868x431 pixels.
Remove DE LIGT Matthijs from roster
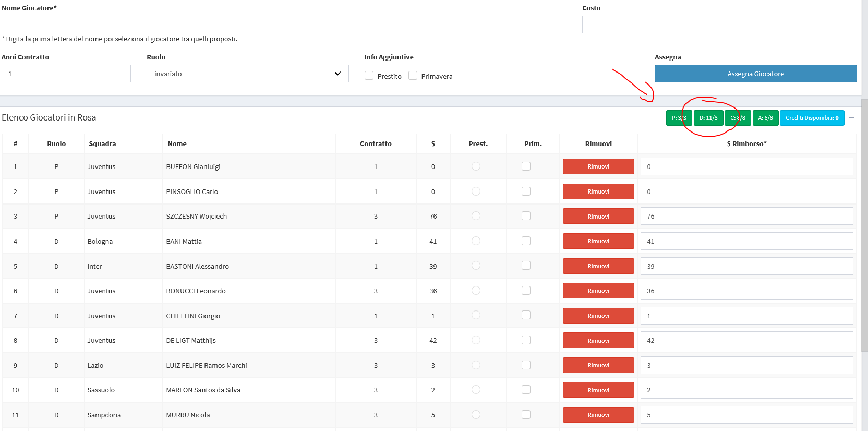598,341
